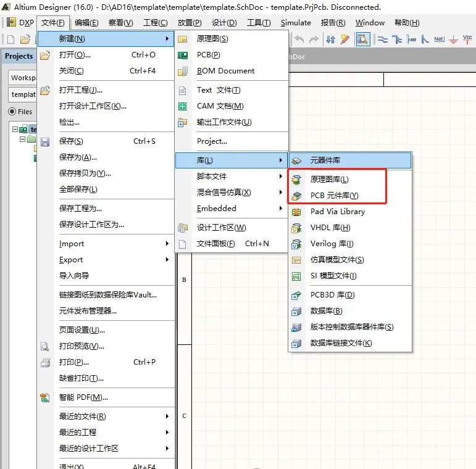This screenshot has width=476, height=469.
Task: Expand 最近的文件(R) submenu
Action: pos(106,416)
